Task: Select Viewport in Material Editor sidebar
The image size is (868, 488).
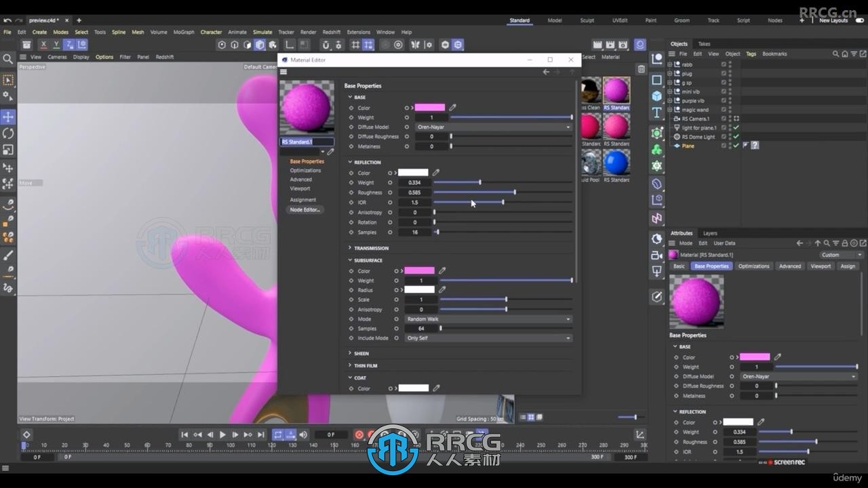Action: tap(300, 188)
